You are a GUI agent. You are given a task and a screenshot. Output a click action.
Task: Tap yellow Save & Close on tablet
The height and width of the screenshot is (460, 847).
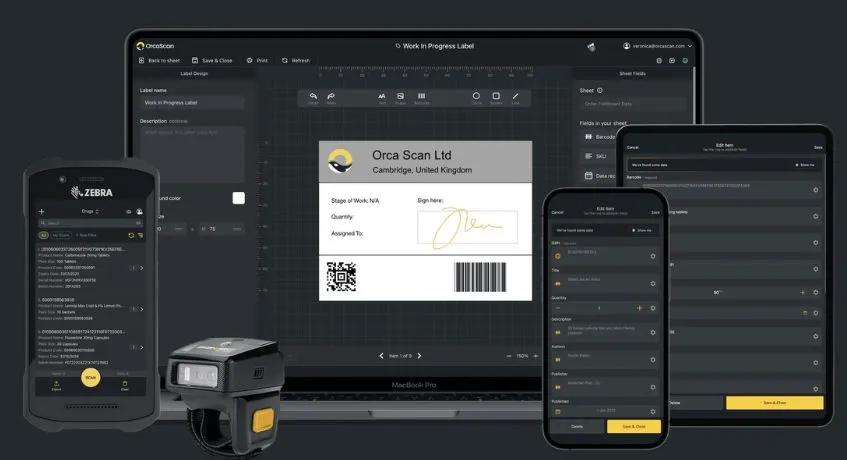click(775, 403)
